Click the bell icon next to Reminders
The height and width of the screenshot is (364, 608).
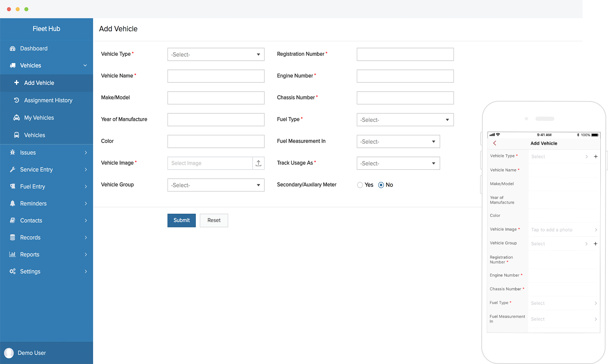pos(12,203)
